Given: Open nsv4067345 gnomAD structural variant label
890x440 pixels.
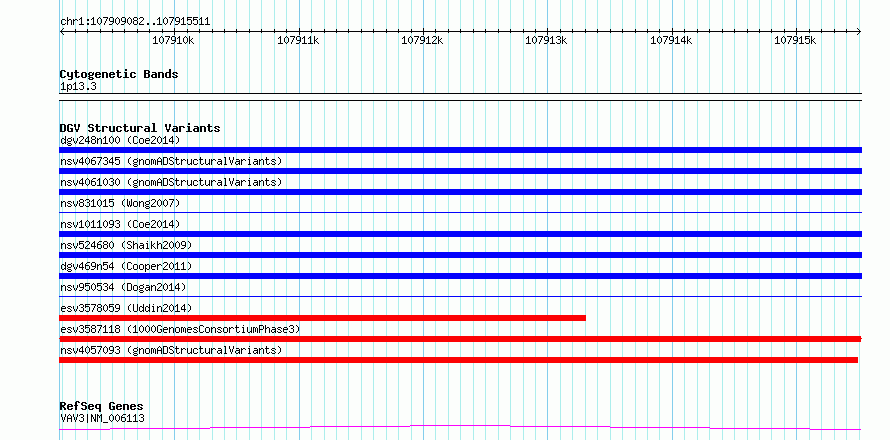Looking at the screenshot, I should click(x=171, y=161).
